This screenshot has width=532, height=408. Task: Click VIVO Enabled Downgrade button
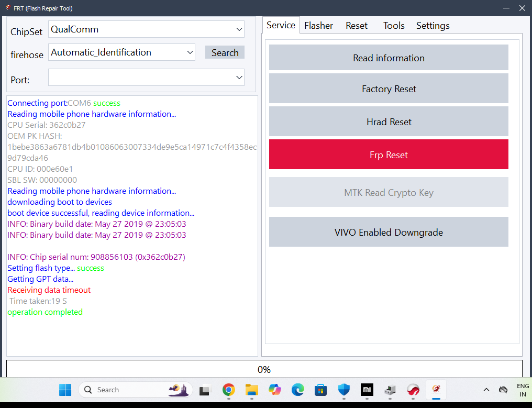pos(389,232)
